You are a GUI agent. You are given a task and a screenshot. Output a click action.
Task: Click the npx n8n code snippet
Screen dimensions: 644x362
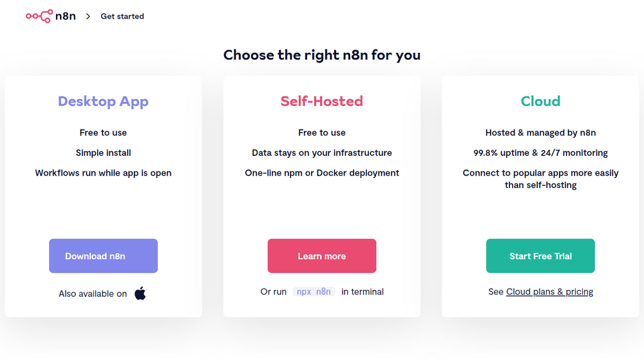coord(314,292)
